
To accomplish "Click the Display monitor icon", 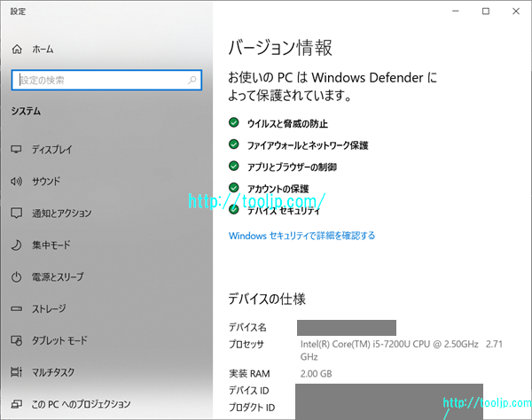I will (x=16, y=149).
